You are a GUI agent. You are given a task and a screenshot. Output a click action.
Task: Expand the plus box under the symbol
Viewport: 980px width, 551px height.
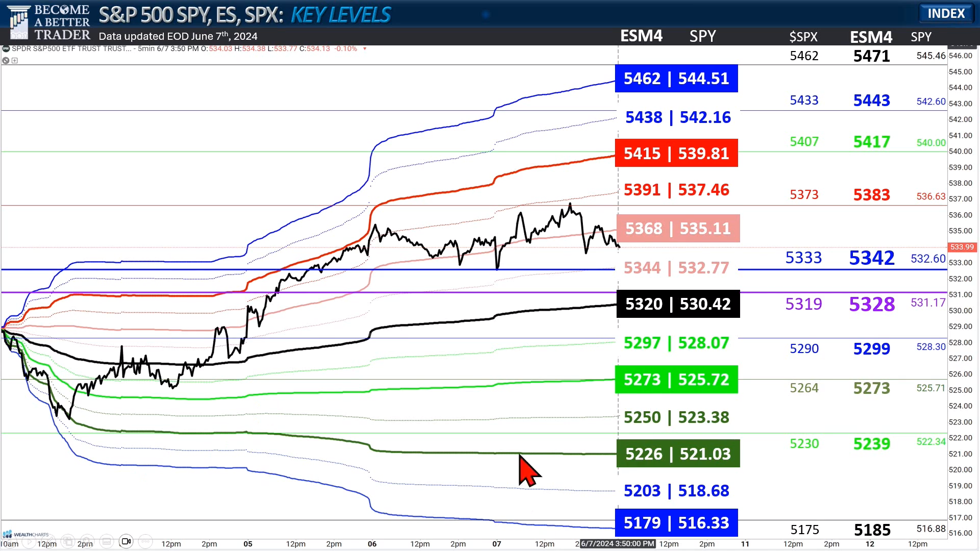click(15, 60)
